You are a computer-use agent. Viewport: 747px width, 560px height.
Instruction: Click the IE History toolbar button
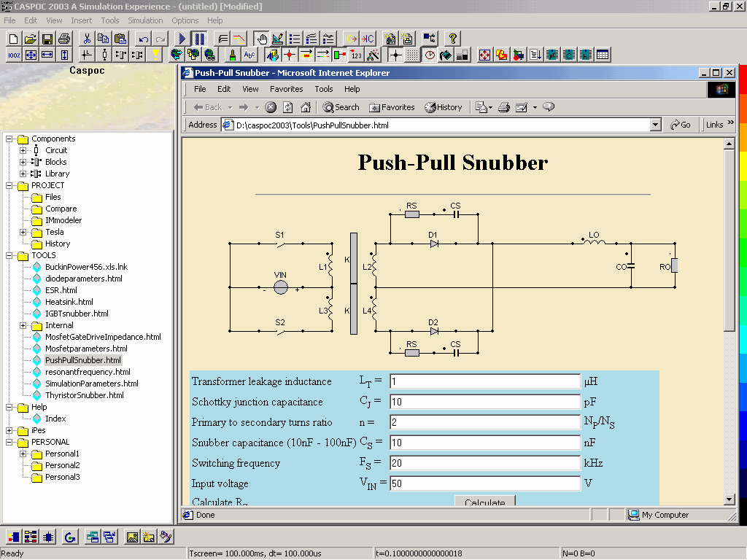click(444, 107)
